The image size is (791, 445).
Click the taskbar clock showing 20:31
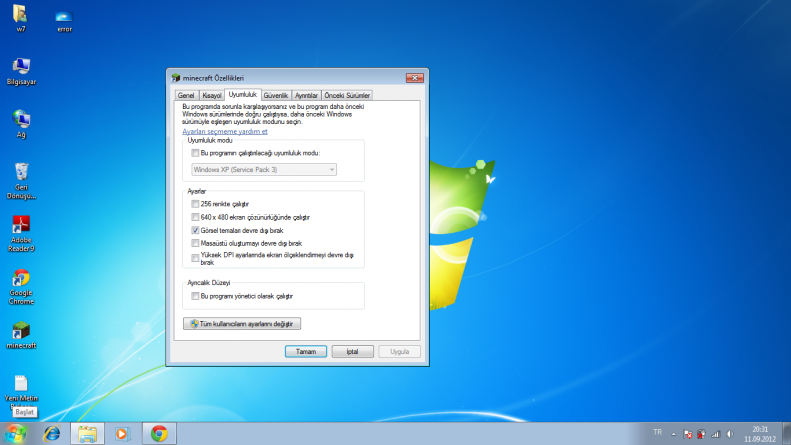pos(760,434)
